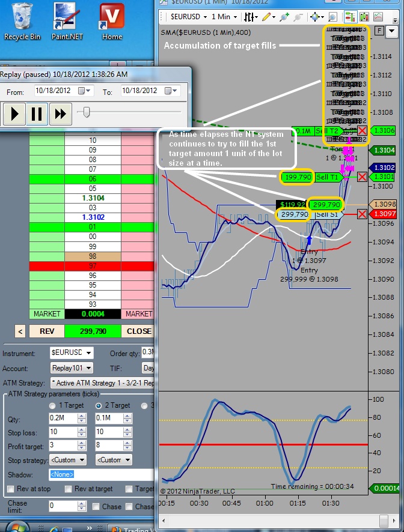Click the red 97 stop row in ladder

[x=93, y=265]
